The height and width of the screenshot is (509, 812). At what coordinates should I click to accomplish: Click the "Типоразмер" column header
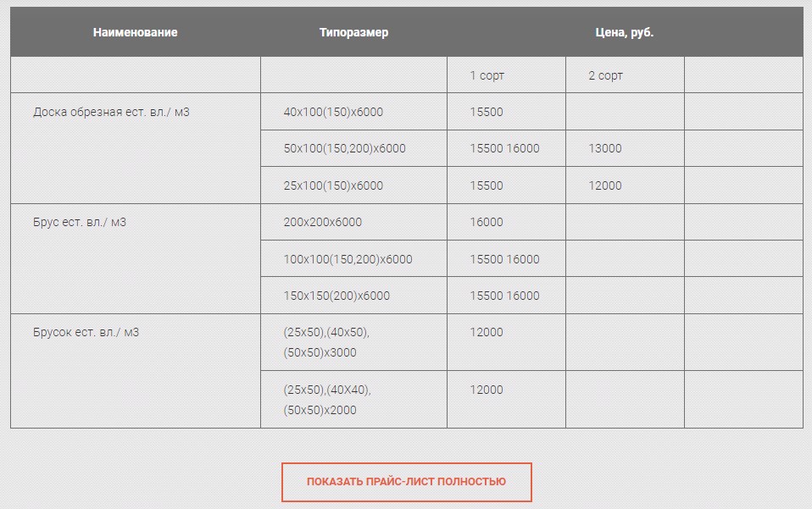353,32
